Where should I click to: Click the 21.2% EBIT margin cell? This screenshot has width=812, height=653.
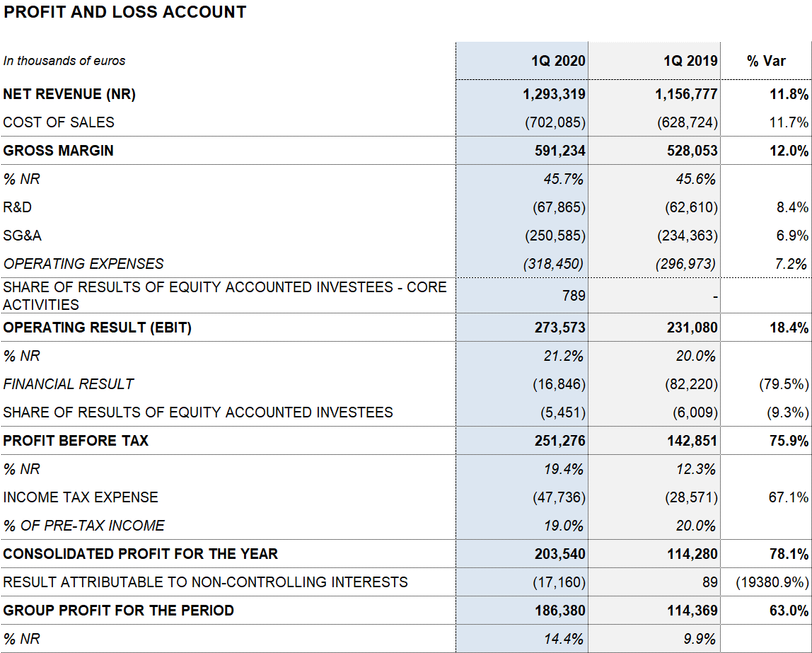(564, 357)
